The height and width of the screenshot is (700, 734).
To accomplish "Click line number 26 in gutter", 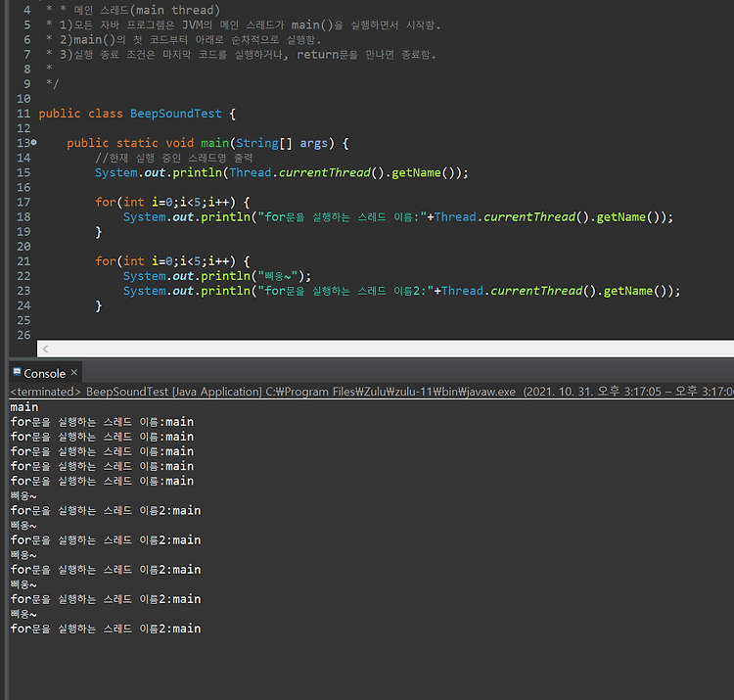I will [x=23, y=335].
